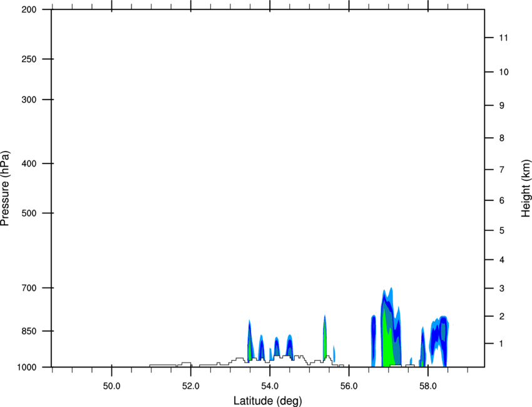The image size is (532, 407).
Task: Click the 5 km height label
Action: [502, 231]
